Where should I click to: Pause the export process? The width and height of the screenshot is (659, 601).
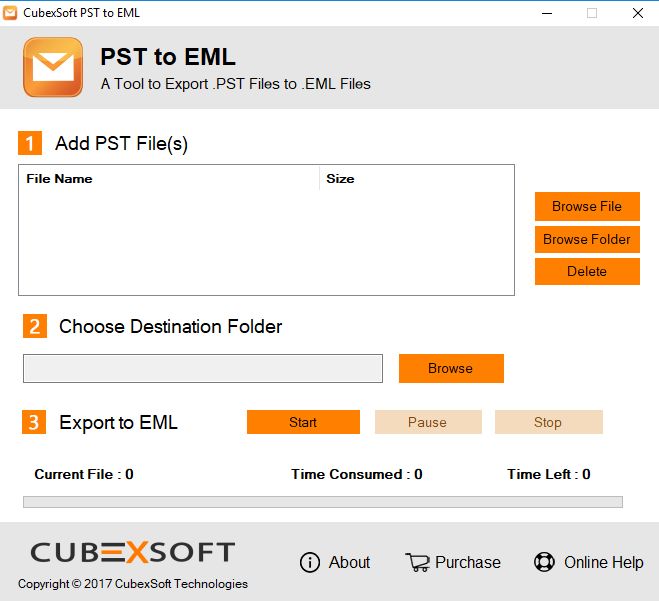(x=428, y=422)
